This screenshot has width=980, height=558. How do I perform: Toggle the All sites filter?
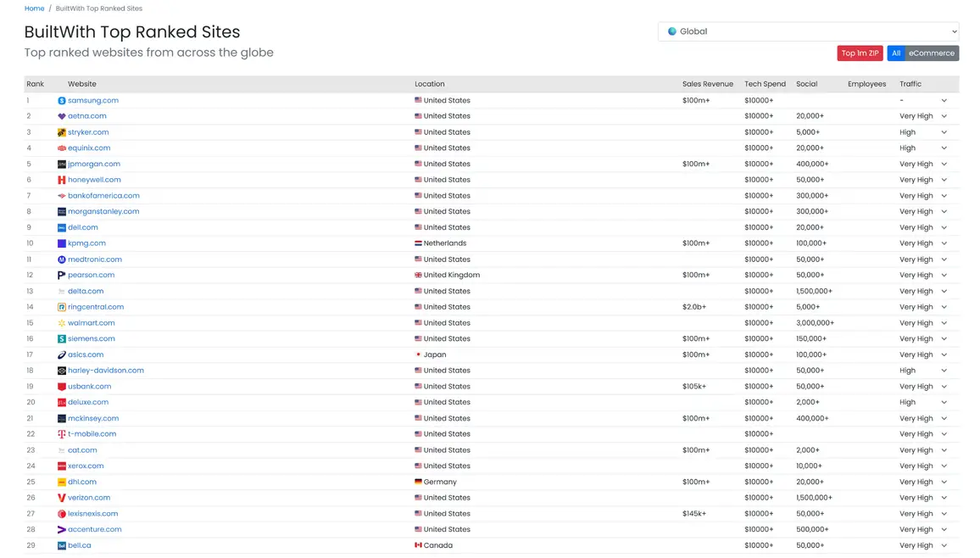tap(895, 53)
